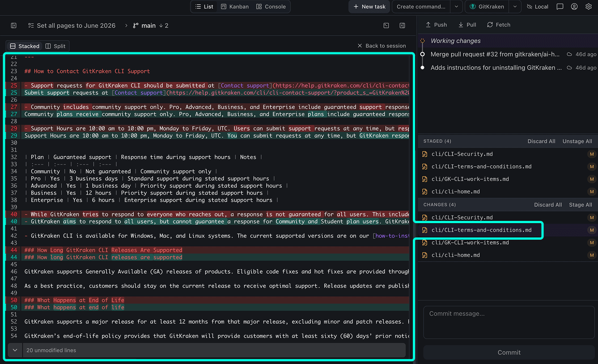Pull changes from remote
This screenshot has width=598, height=364.
[x=467, y=25]
